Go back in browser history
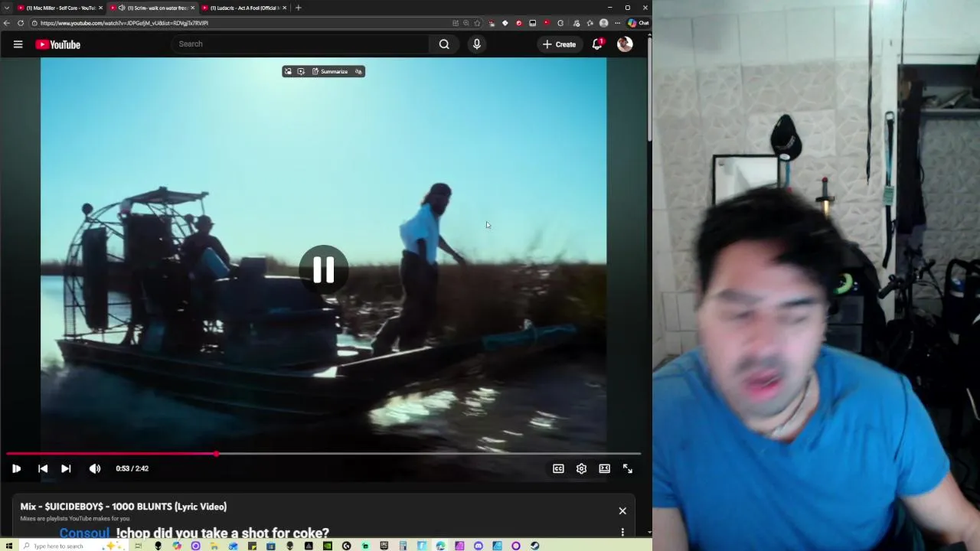This screenshot has width=980, height=551. (x=7, y=23)
